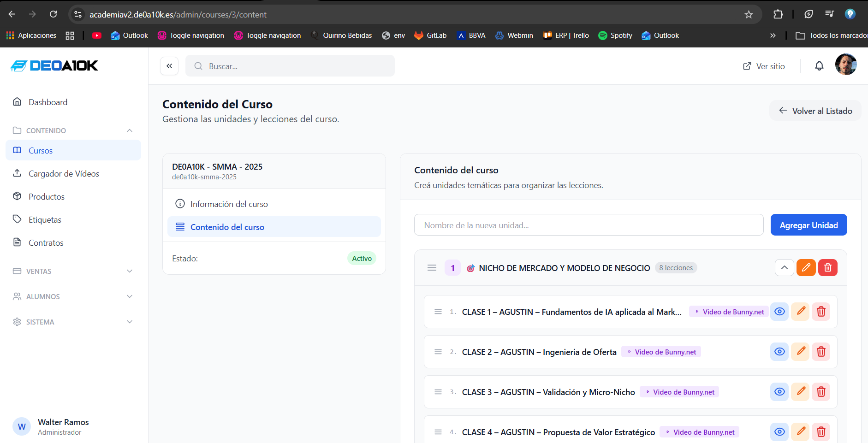Click the DEOA10K logo
Screen dimensions: 868x443
tap(54, 66)
